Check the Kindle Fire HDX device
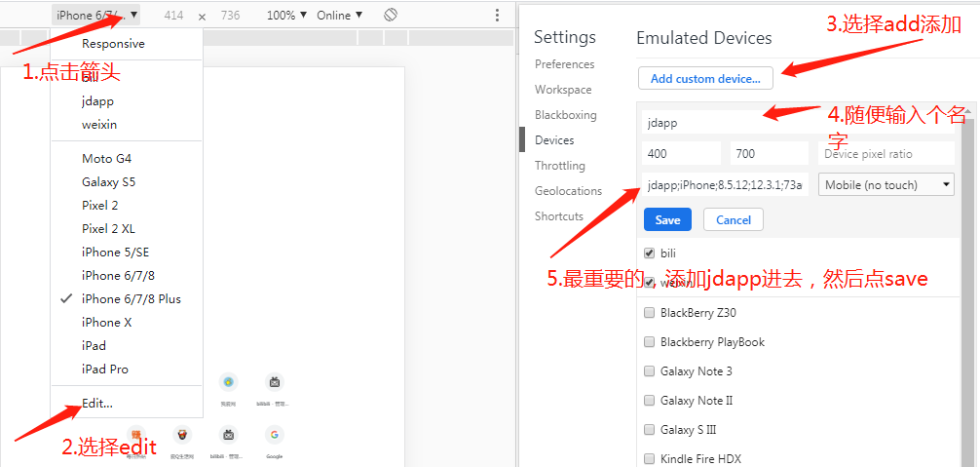980x467 pixels. tap(649, 459)
